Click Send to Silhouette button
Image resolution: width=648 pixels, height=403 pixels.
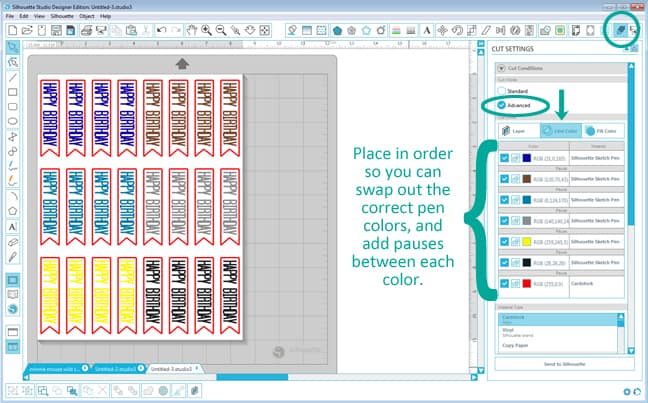point(564,364)
